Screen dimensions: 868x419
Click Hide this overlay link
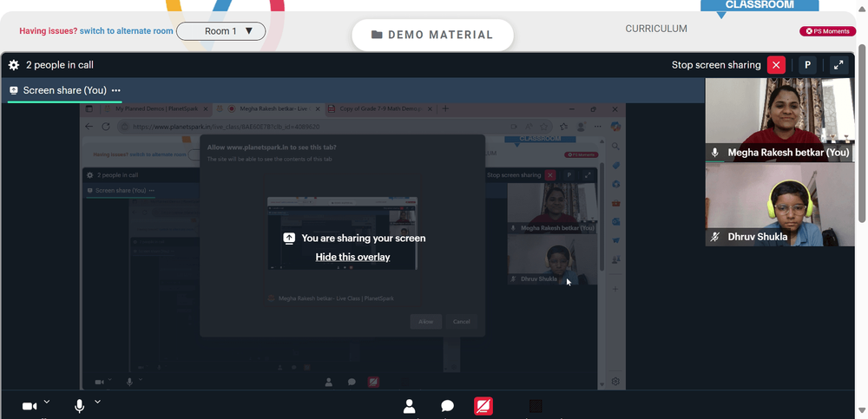[x=352, y=257]
